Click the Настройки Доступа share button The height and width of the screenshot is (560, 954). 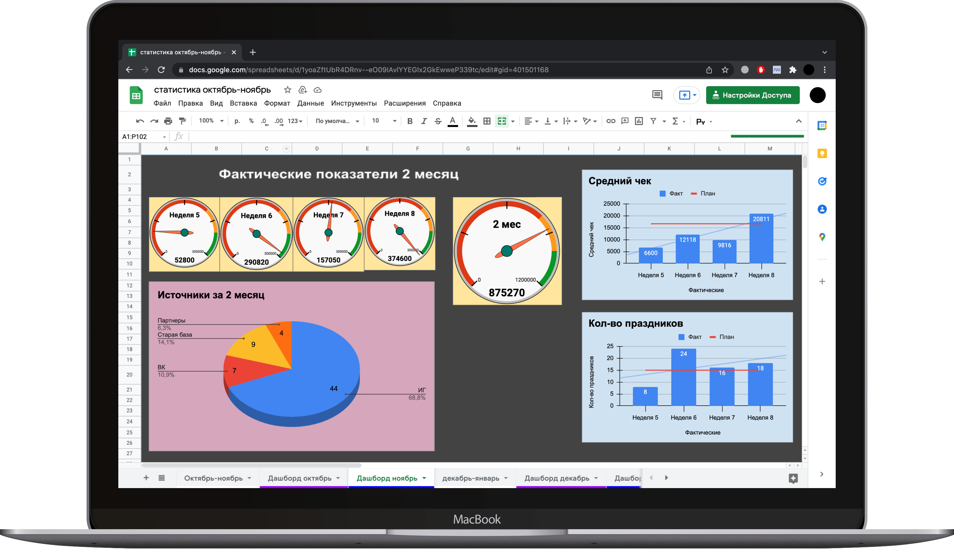click(752, 95)
